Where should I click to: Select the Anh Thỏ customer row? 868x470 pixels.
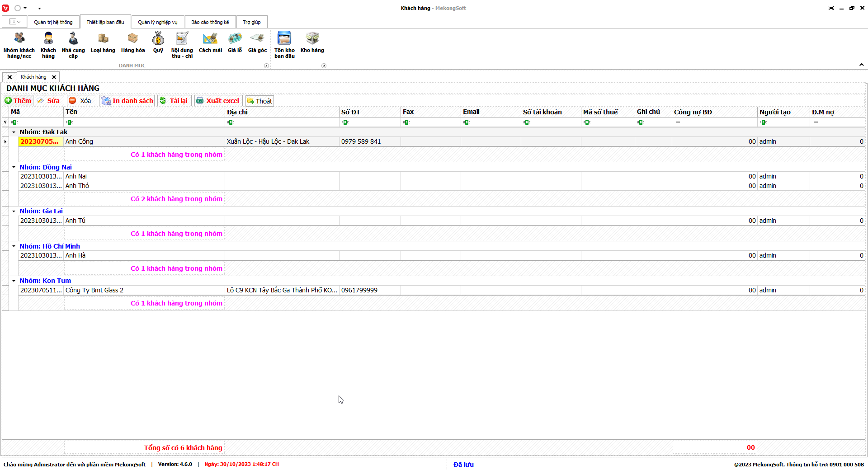click(x=145, y=186)
